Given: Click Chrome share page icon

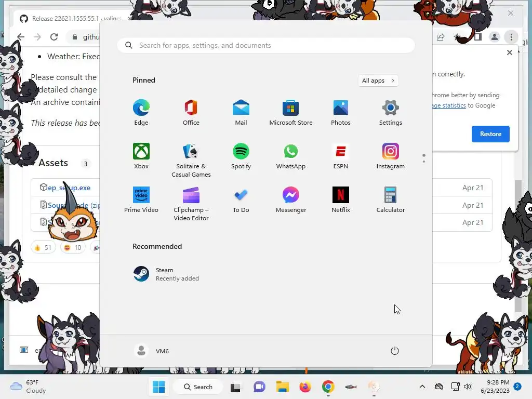Looking at the screenshot, I should point(441,37).
